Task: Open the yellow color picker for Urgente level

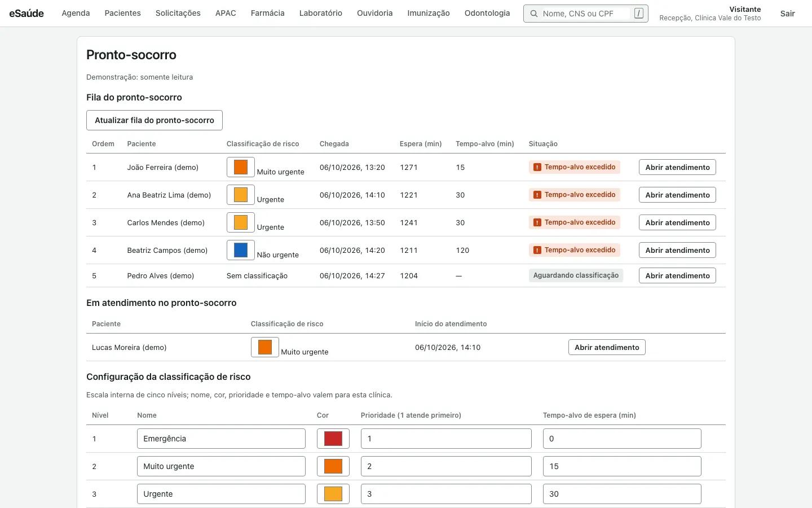Action: pos(333,494)
